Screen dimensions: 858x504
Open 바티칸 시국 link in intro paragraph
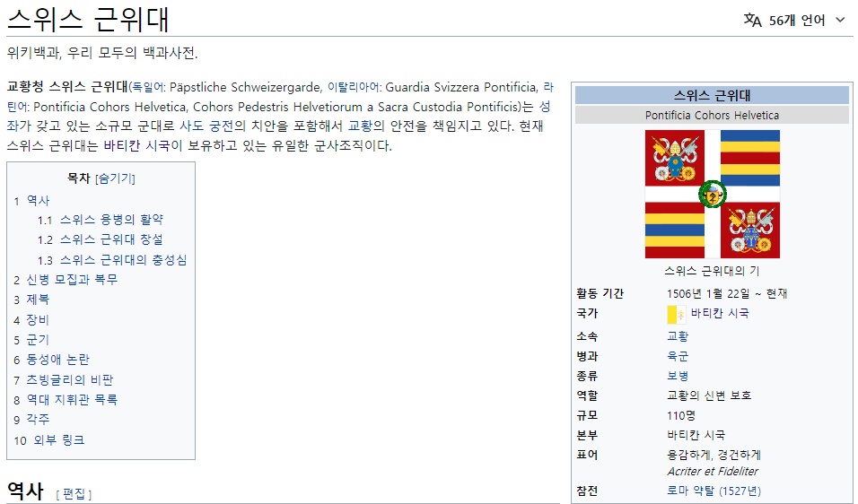136,146
